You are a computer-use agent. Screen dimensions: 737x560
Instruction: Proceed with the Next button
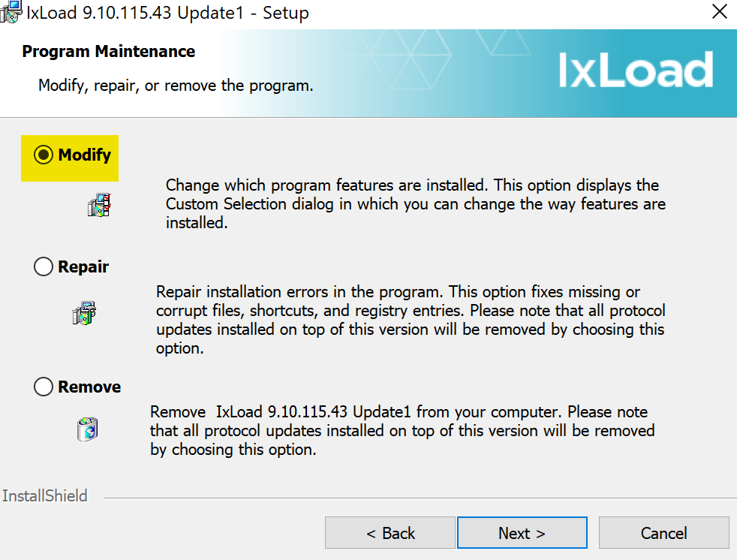(x=522, y=533)
